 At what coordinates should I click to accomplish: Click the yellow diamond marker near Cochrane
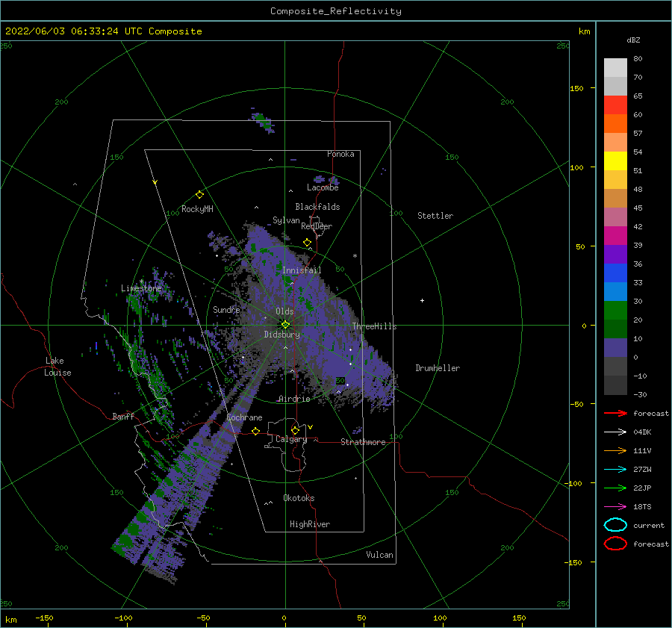[x=255, y=431]
